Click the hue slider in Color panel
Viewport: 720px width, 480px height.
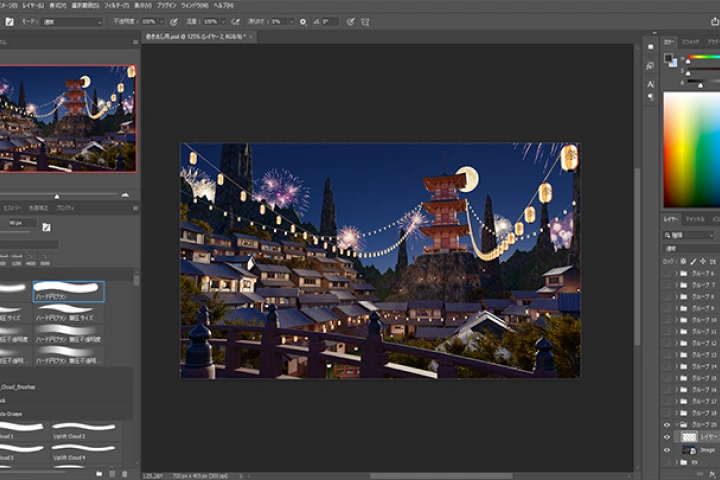tap(703, 57)
